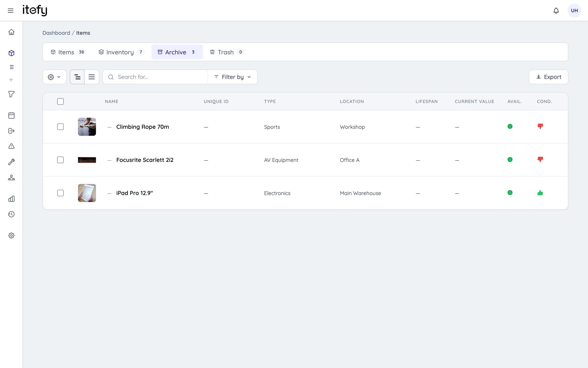Click the plus add icon in sidebar
This screenshot has height=368, width=588.
coord(11,80)
